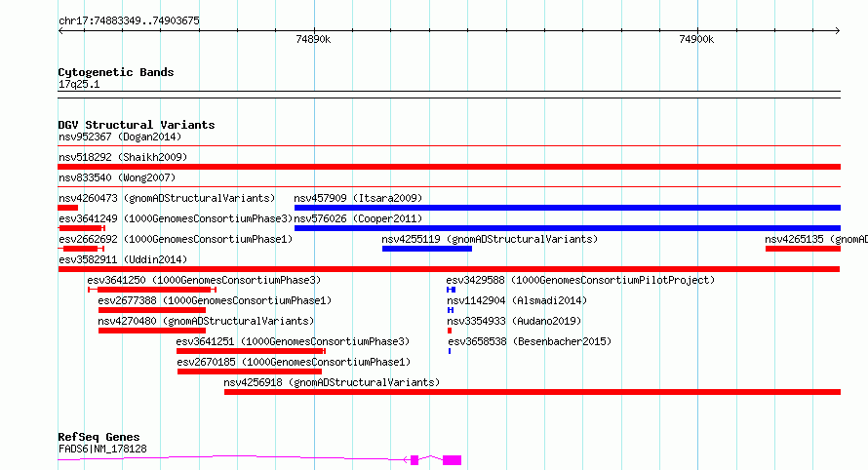Click the larger magenta FADS6 exon block
The height and width of the screenshot is (470, 868).
[x=453, y=460]
